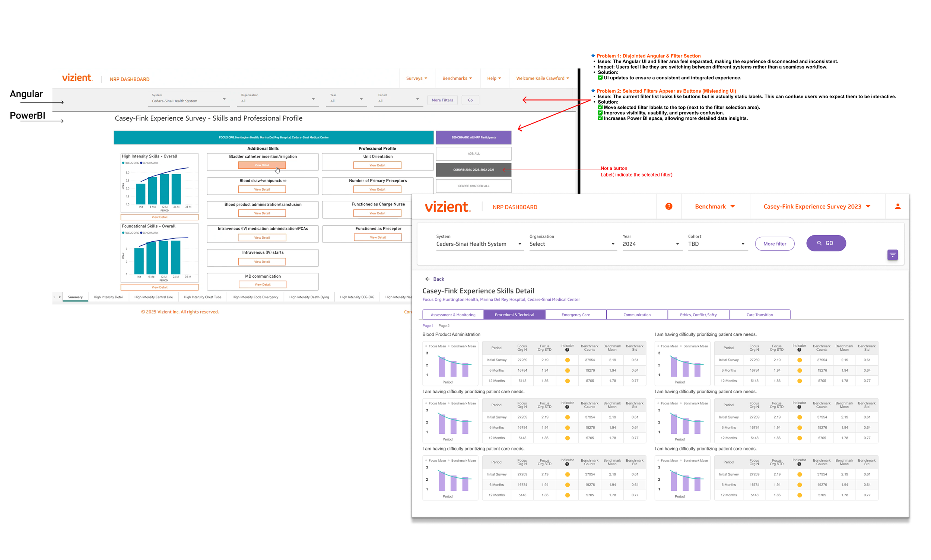The height and width of the screenshot is (560, 931).
Task: Switch to the Emergency Care tab
Action: pyautogui.click(x=575, y=315)
